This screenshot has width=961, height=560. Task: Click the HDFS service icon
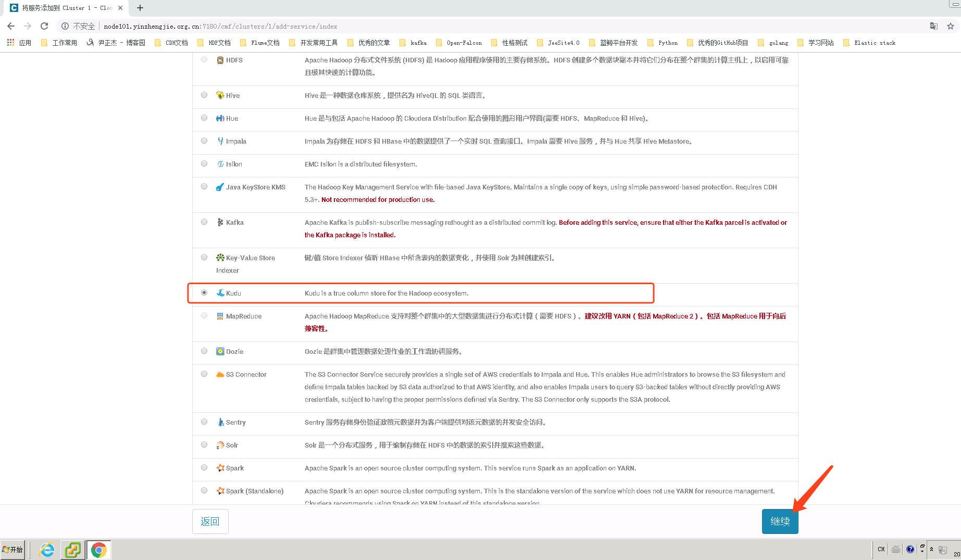[x=220, y=60]
